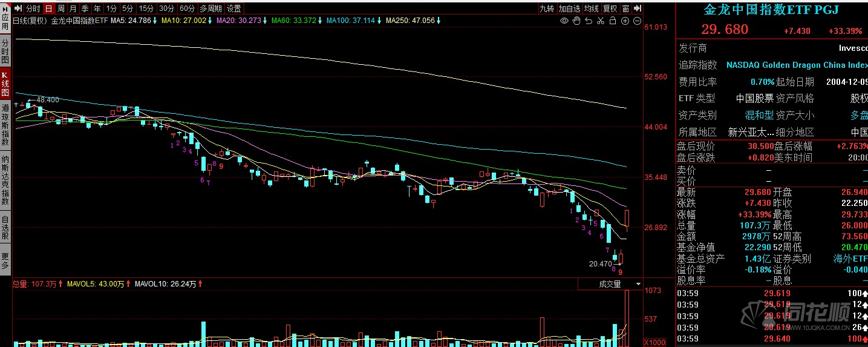Viewport: 868px width, 347px height.
Task: Click the 盘后现价 30.500 value
Action: (x=761, y=146)
